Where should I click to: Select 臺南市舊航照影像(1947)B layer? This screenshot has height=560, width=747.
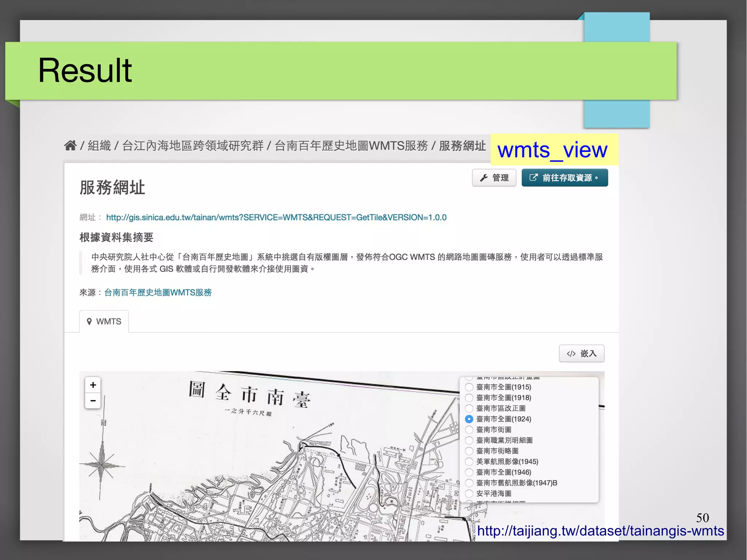point(469,483)
